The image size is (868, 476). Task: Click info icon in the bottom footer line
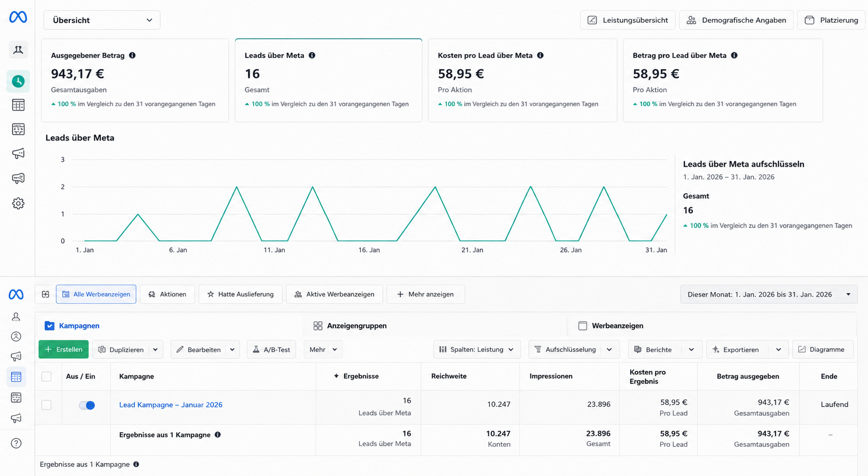pyautogui.click(x=136, y=464)
